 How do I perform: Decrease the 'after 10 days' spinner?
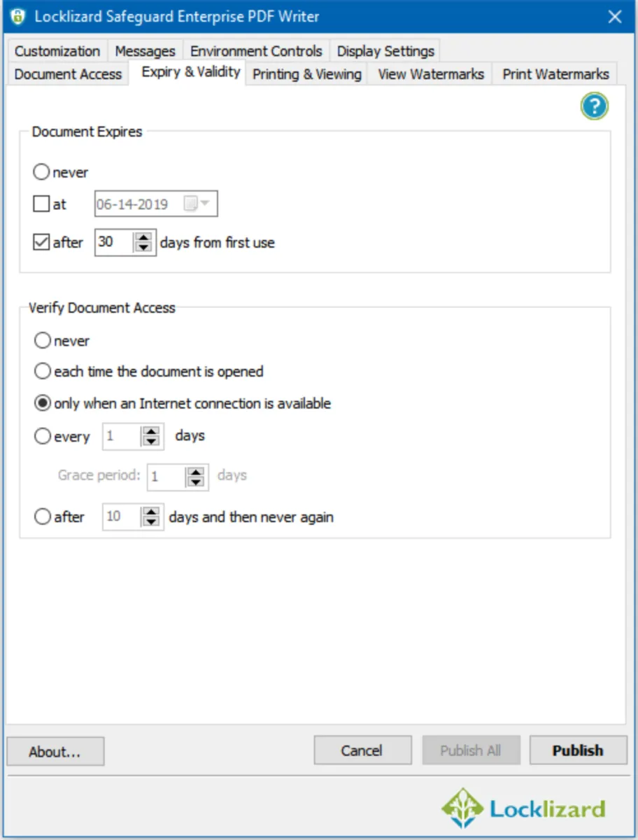(x=152, y=522)
